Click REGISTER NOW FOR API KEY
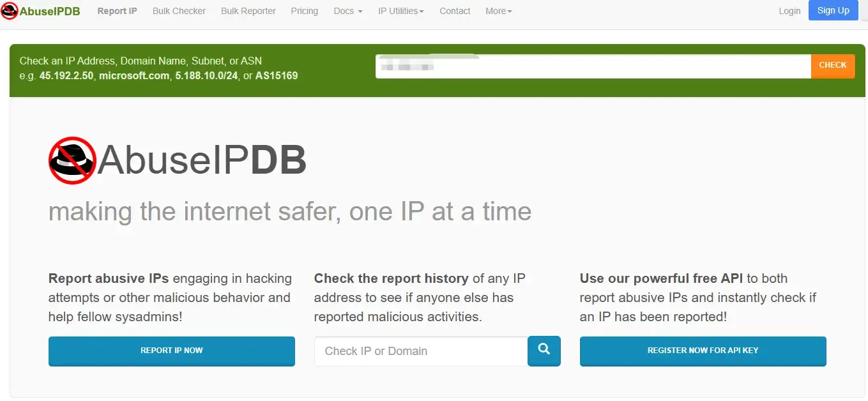Image resolution: width=868 pixels, height=401 pixels. point(703,351)
